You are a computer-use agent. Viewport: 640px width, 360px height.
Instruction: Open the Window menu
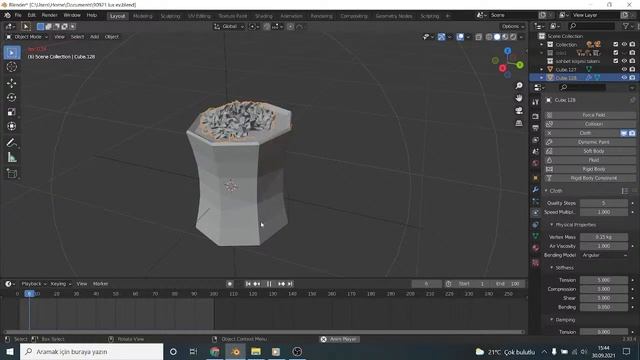click(72, 15)
